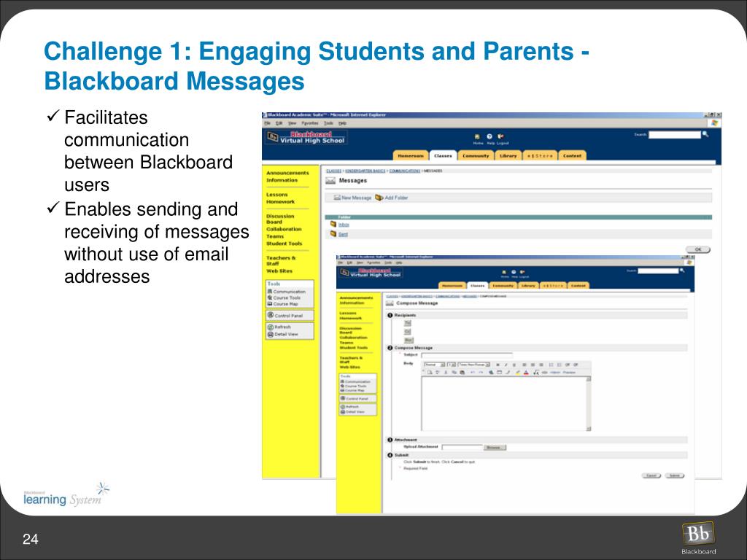
Task: Click Bcc button under Recipients
Action: pyautogui.click(x=409, y=341)
